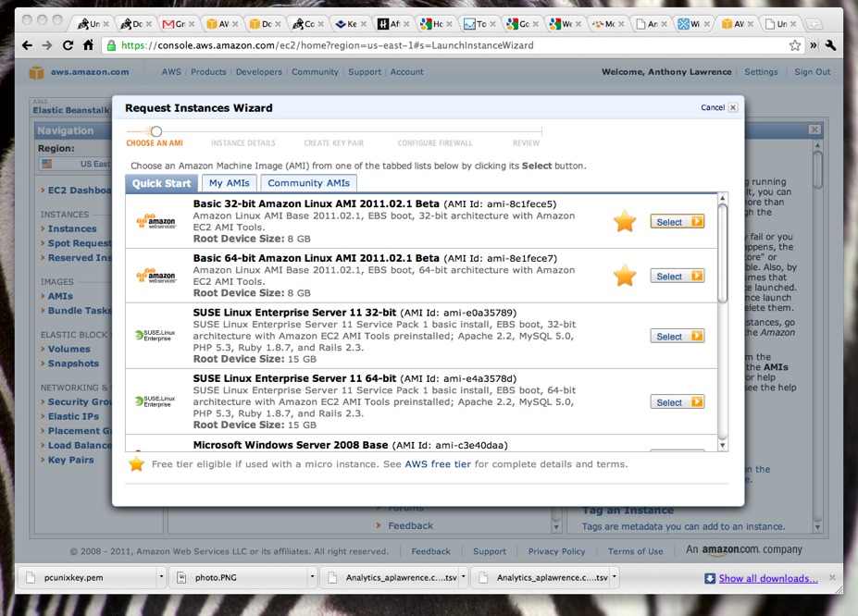Screen dimensions: 858x616
Task: Bookmark this page with the star icon
Action: [x=795, y=45]
